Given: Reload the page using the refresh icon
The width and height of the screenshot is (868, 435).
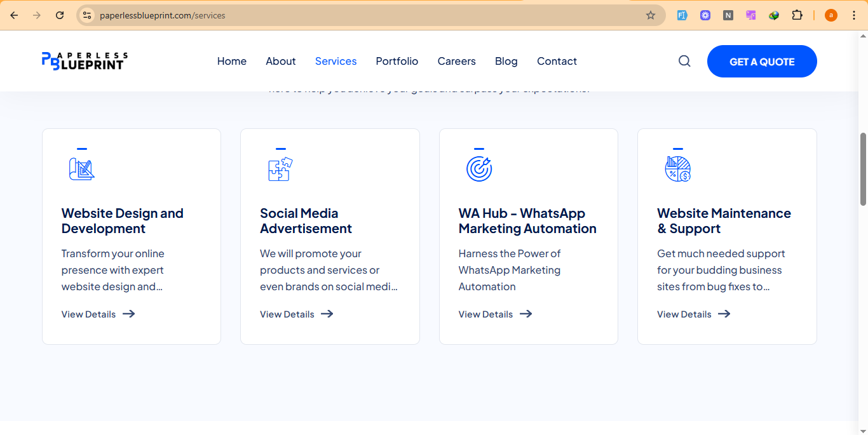Looking at the screenshot, I should (60, 15).
